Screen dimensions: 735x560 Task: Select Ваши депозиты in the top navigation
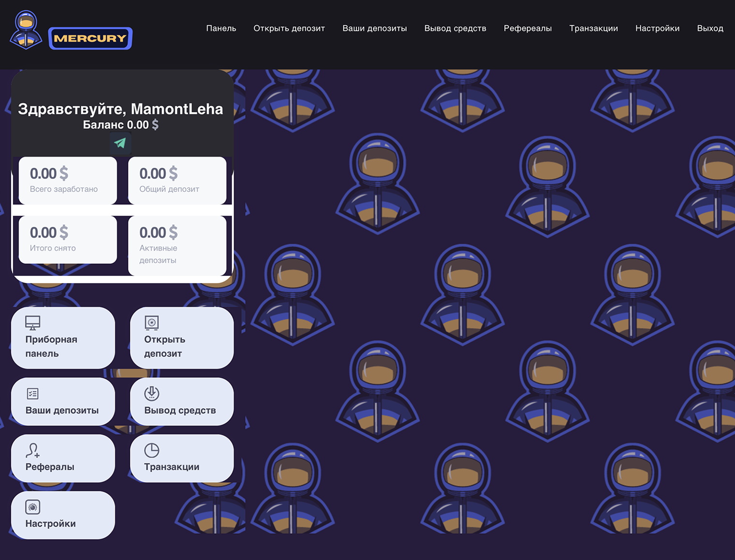pos(375,28)
